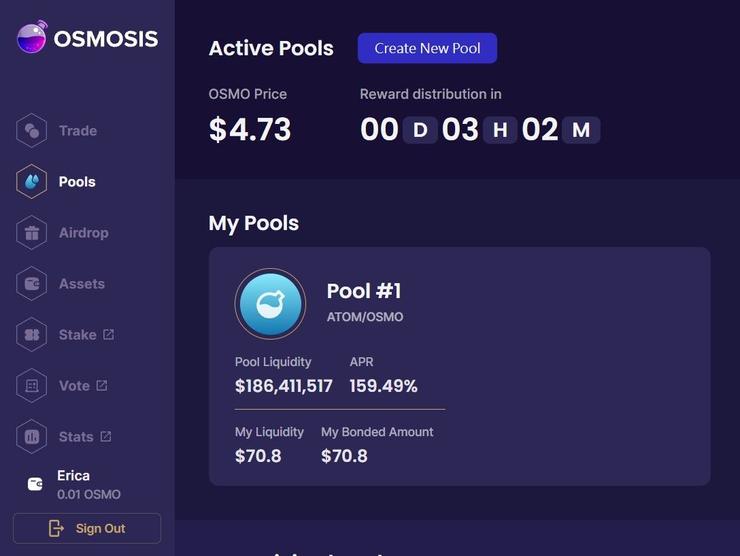Open Assets from sidebar navigation

point(82,284)
